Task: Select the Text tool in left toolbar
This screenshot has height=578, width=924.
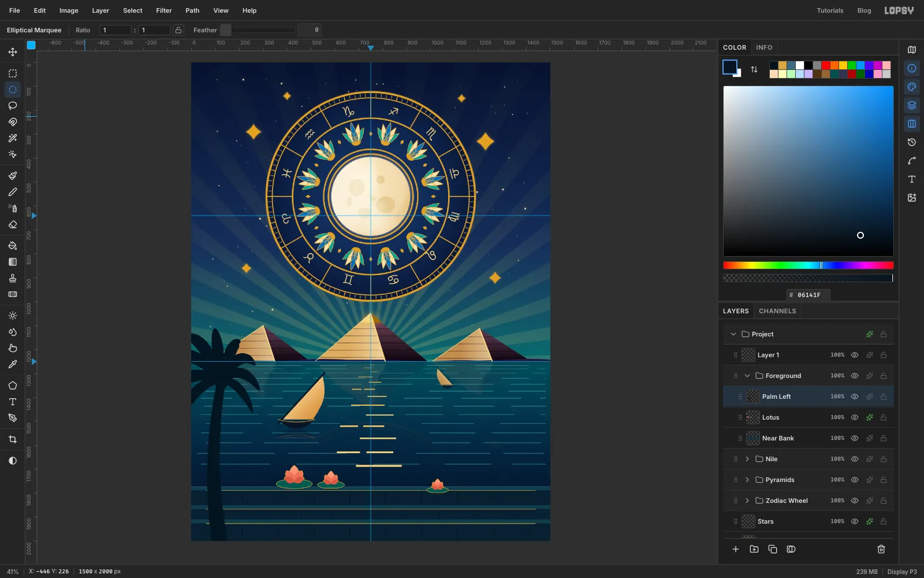Action: [x=13, y=402]
